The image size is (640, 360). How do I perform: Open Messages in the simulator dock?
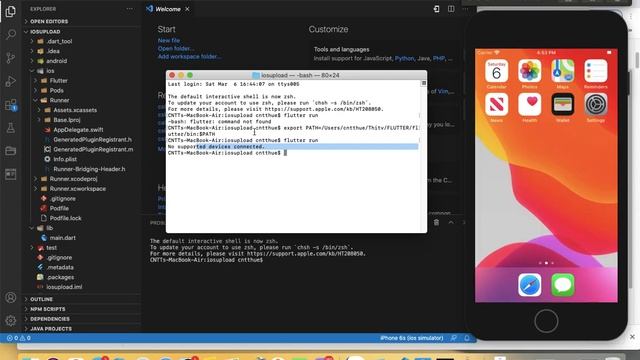(563, 284)
